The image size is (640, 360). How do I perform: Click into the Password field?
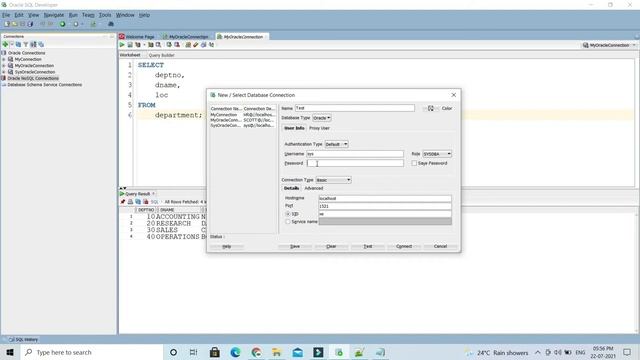click(355, 163)
